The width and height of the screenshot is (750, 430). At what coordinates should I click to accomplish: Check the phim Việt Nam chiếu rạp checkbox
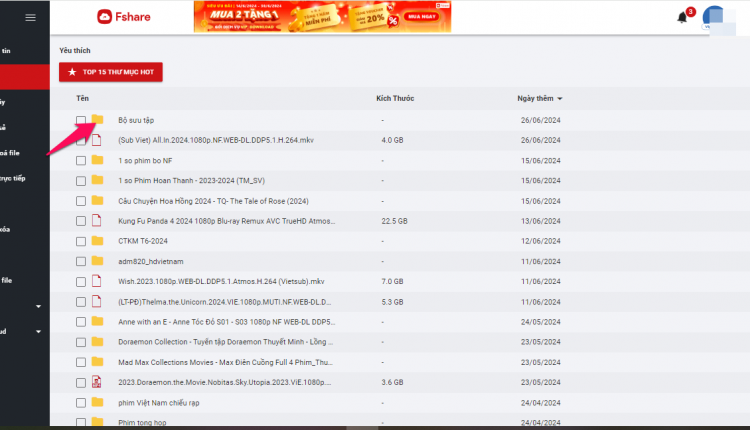(x=81, y=403)
